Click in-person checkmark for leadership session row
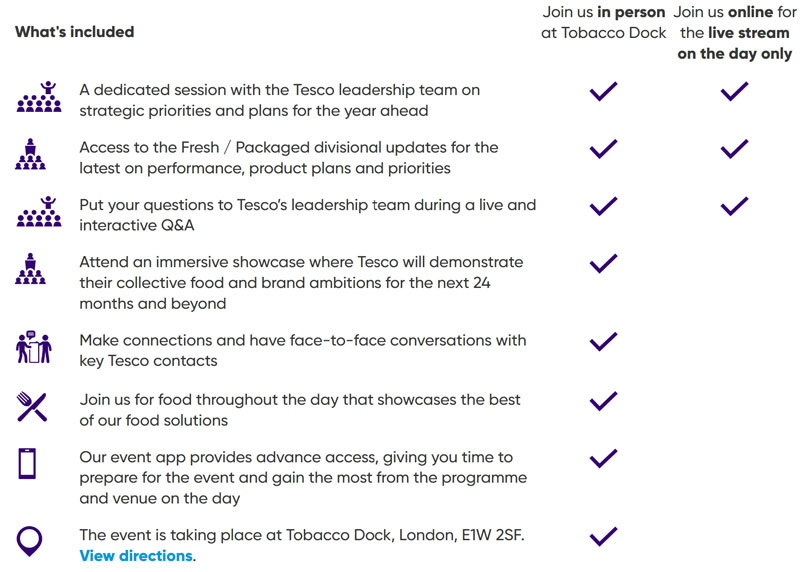Image resolution: width=800 pixels, height=572 pixels. [x=603, y=92]
